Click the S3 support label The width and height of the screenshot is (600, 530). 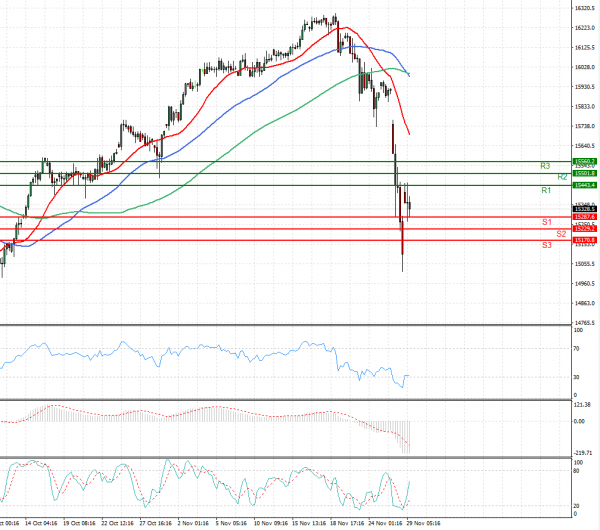pyautogui.click(x=547, y=245)
